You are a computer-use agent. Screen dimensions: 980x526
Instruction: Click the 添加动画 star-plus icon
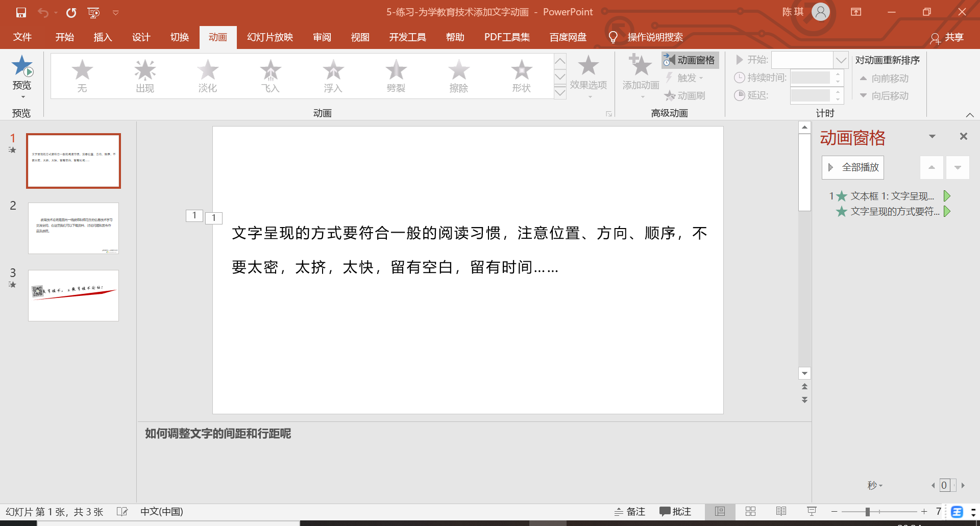(640, 65)
